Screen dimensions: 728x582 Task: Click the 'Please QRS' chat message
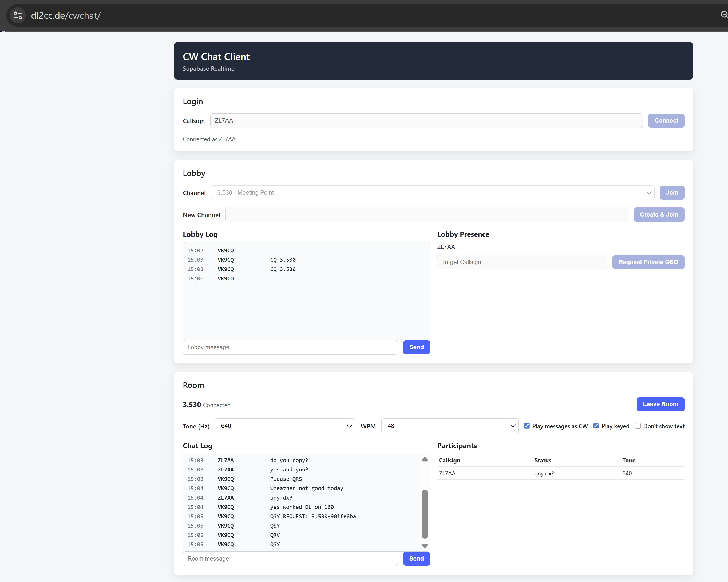tap(286, 479)
